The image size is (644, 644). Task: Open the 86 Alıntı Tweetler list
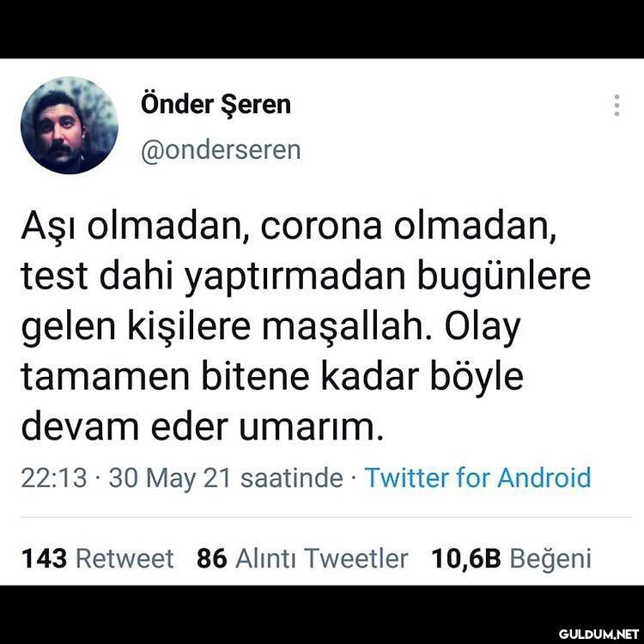(x=302, y=559)
